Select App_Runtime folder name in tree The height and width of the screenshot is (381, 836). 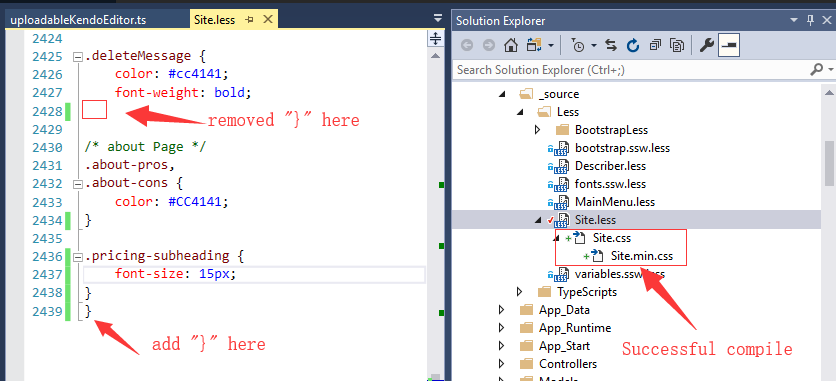tap(575, 328)
